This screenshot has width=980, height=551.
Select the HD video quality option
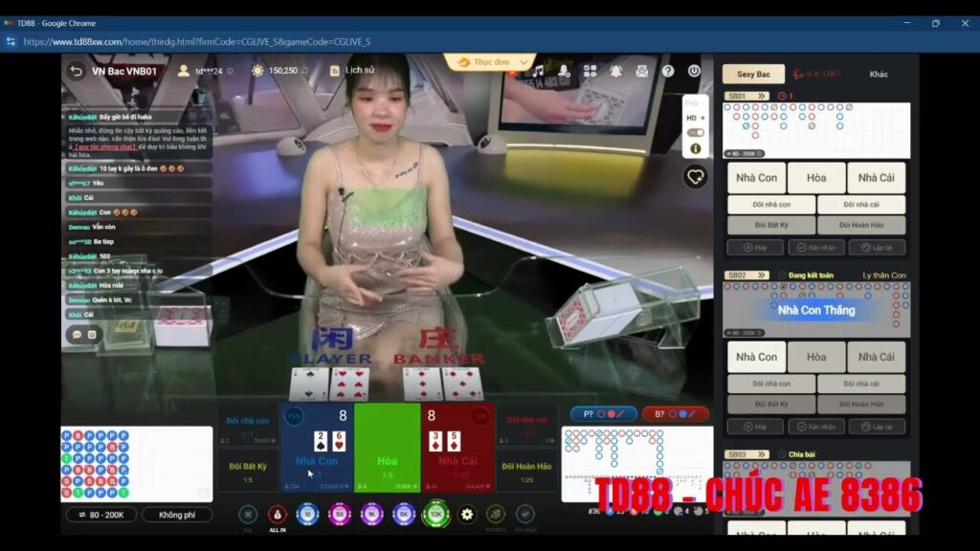[x=695, y=118]
